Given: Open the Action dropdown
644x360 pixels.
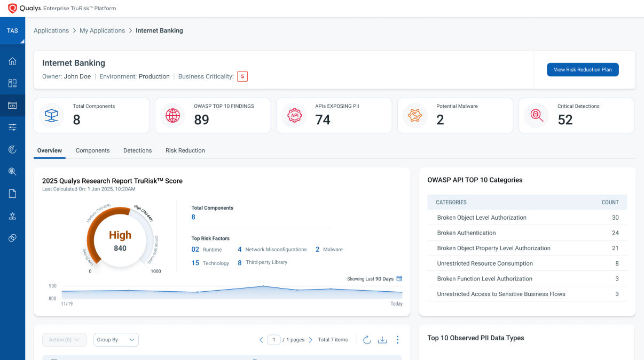Looking at the screenshot, I should tap(64, 340).
